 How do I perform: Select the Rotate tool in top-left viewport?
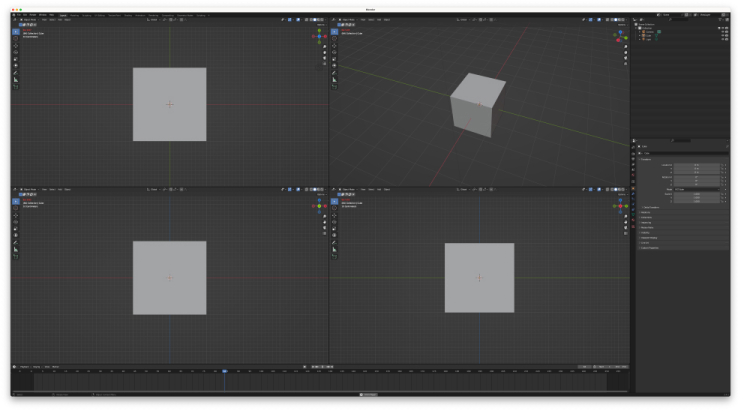coord(16,52)
